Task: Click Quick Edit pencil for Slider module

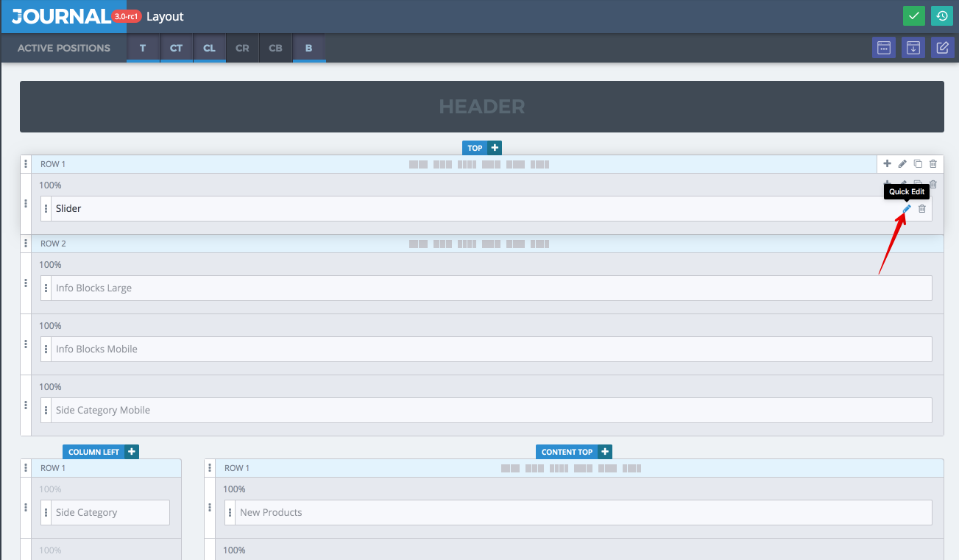Action: point(907,209)
